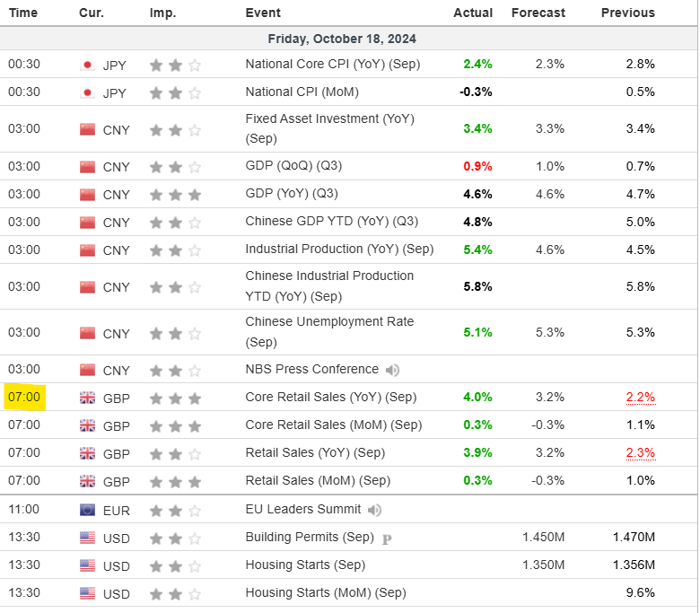The image size is (700, 613).
Task: Click Japan flag in National Core CPI row
Action: 87,65
